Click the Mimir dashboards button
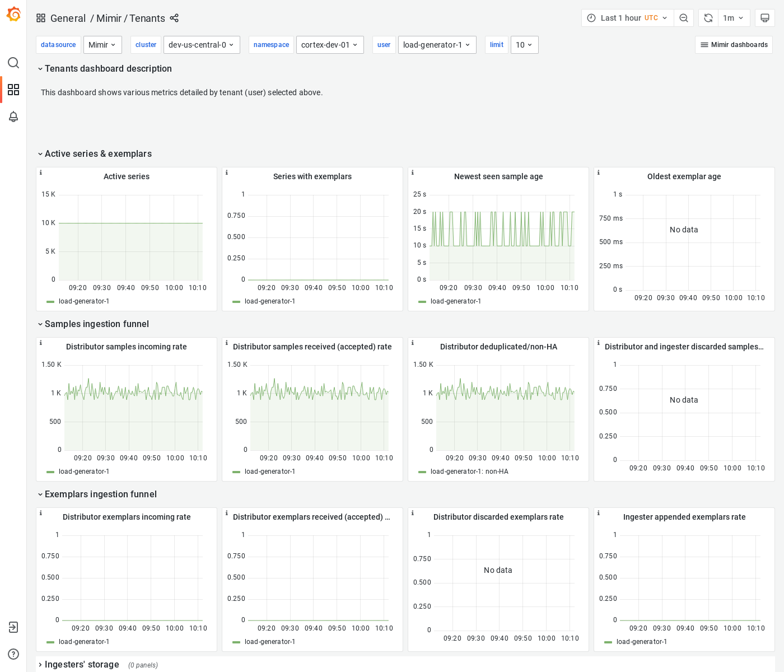Screen dimensions: 784x672 coord(734,44)
